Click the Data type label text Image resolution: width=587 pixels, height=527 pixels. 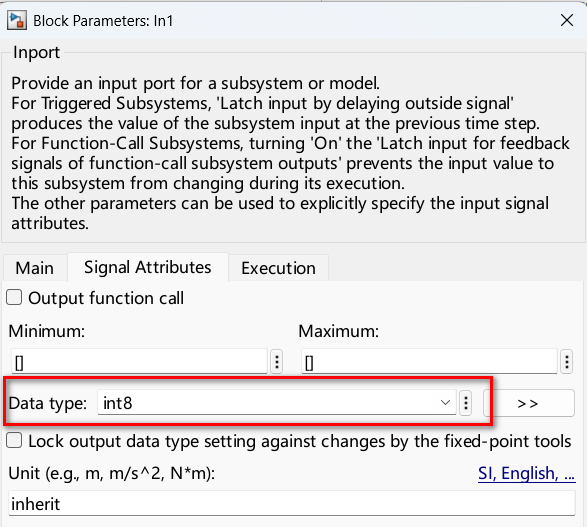coord(48,403)
